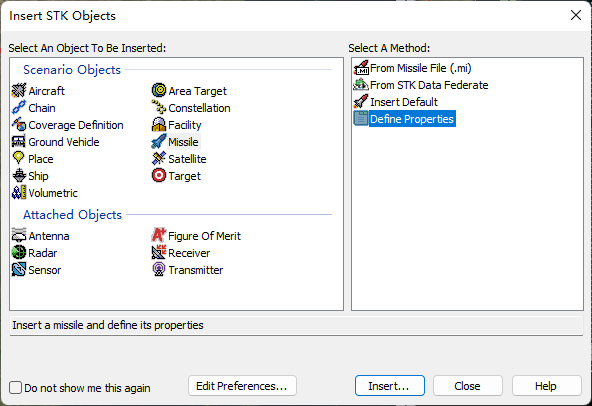Image resolution: width=592 pixels, height=406 pixels.
Task: Click the From Missile File icon
Action: click(x=361, y=68)
